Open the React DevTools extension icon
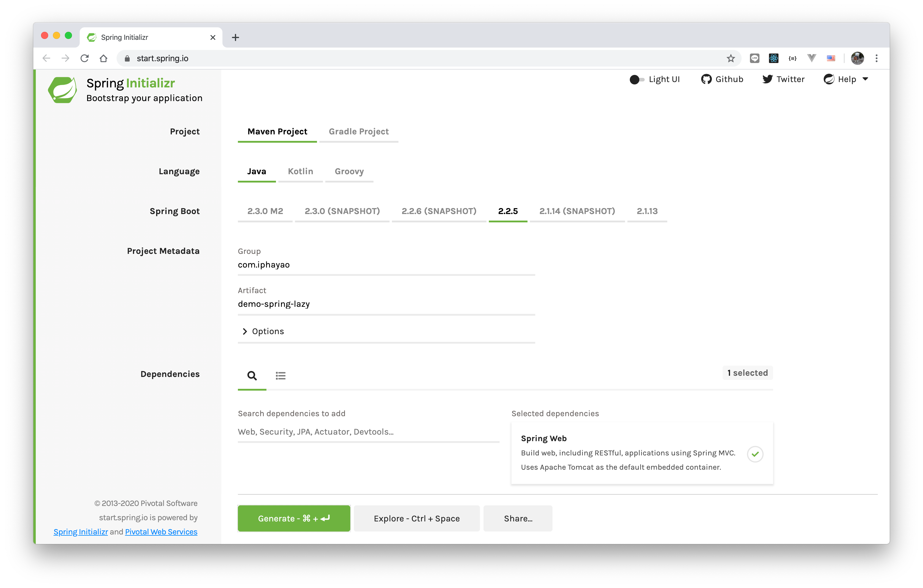 (x=773, y=58)
